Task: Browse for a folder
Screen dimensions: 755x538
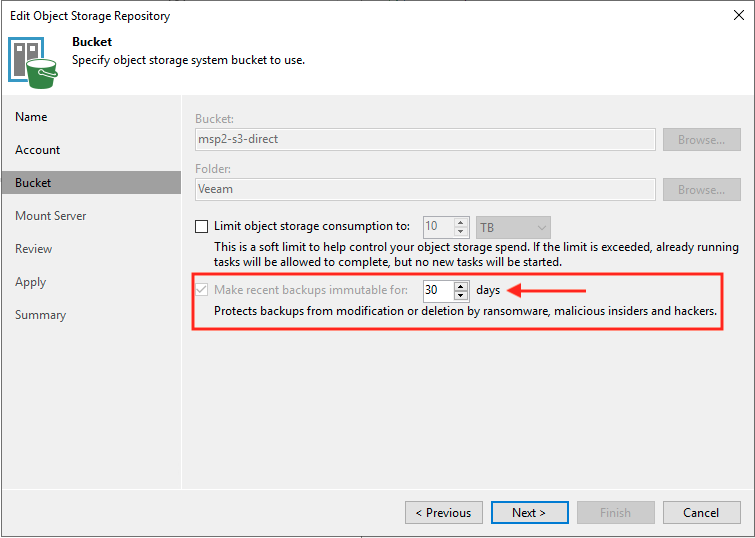Action: [x=702, y=190]
